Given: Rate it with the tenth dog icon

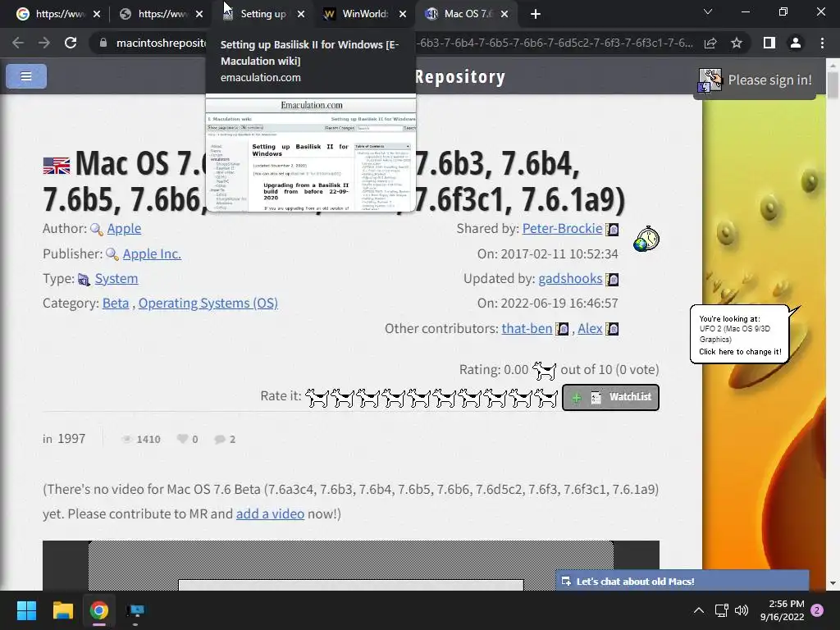Looking at the screenshot, I should [x=546, y=398].
